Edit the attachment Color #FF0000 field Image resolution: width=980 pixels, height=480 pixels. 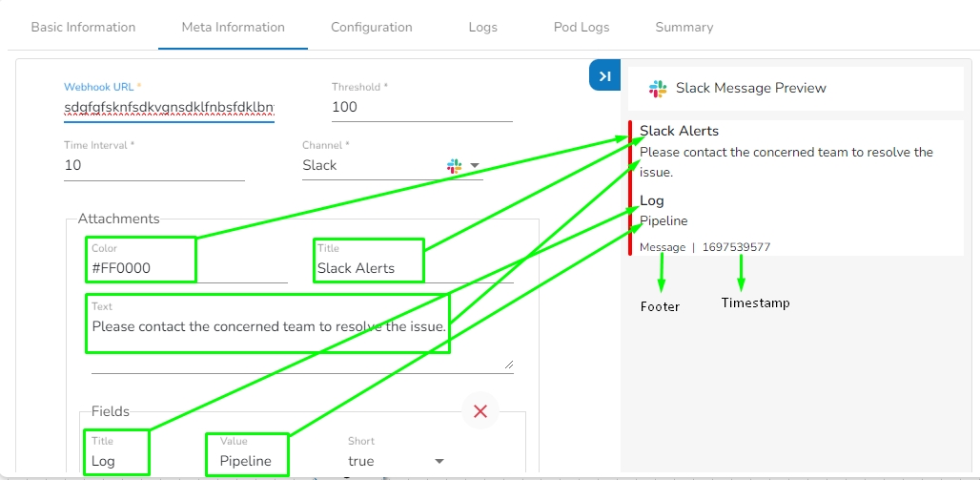pyautogui.click(x=143, y=268)
